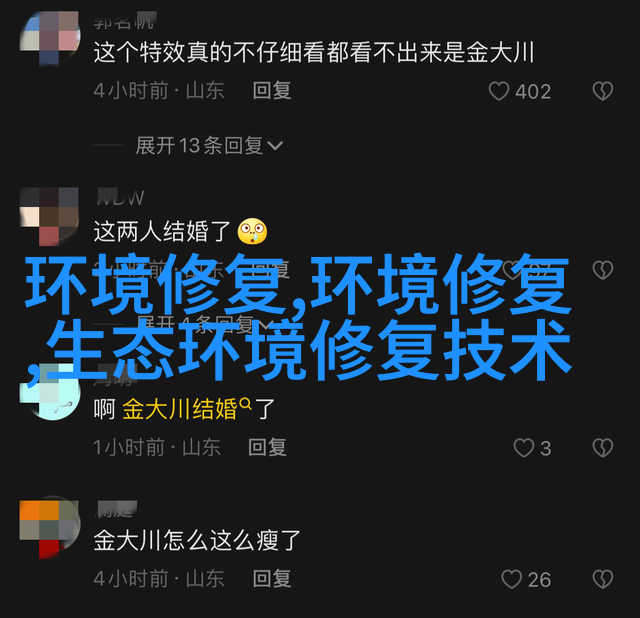Click the chevron next to 展开13条回复

pyautogui.click(x=275, y=145)
